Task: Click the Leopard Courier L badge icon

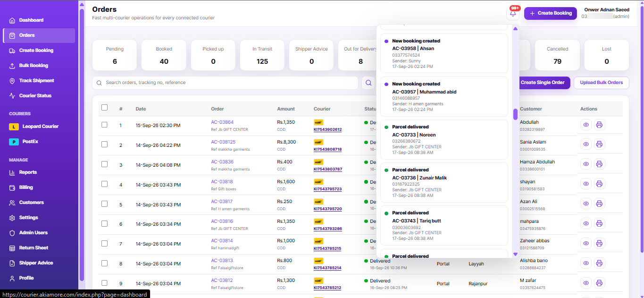Action: pos(14,127)
